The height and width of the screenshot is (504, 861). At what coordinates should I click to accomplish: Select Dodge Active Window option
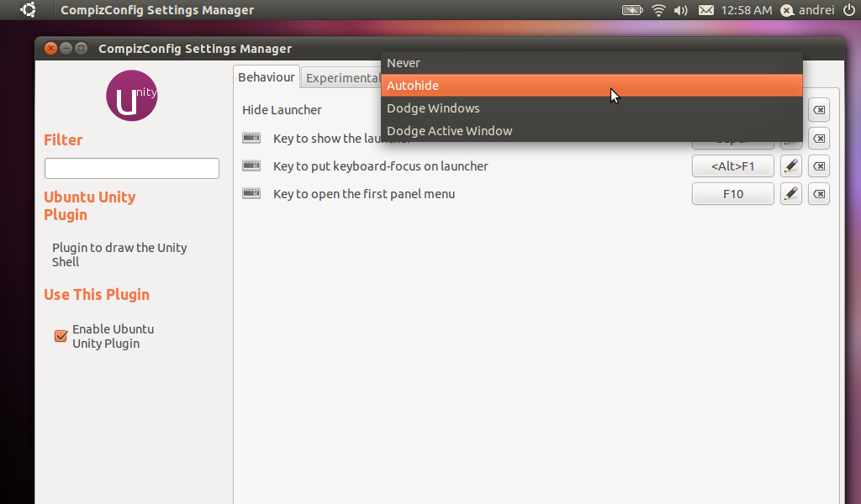(x=591, y=130)
